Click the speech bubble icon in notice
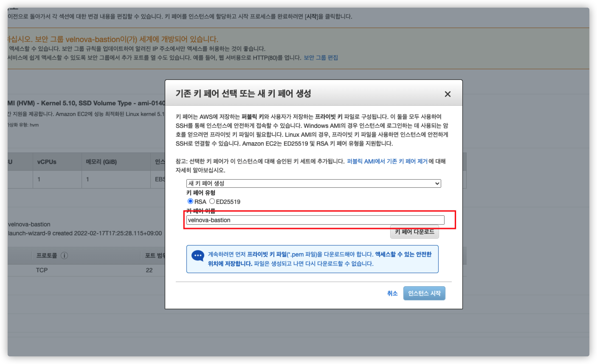Screen dimensions: 597x364 (x=198, y=255)
